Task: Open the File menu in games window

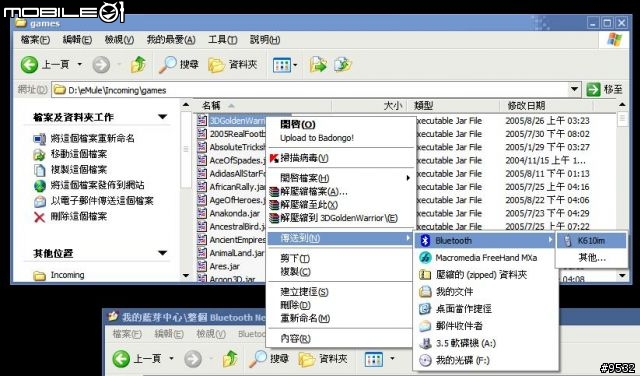Action: [35, 40]
